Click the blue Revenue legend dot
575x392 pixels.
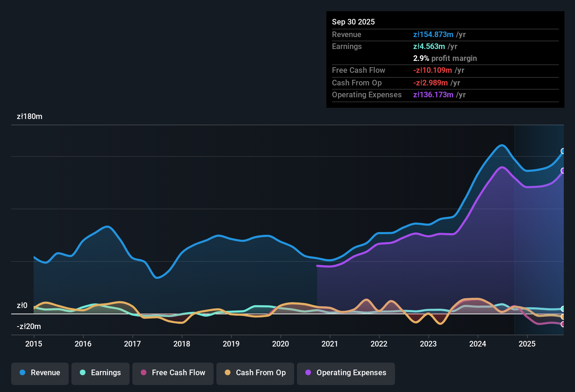22,373
